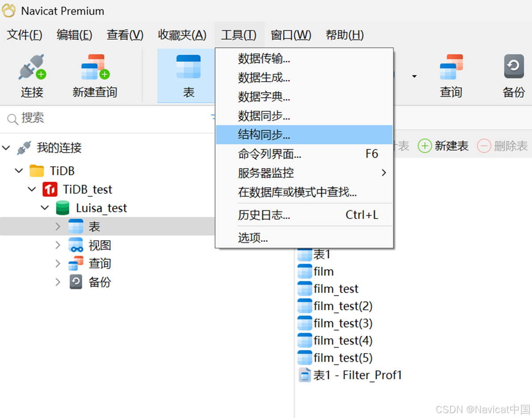This screenshot has width=532, height=418.
Task: Select the 表1 - Filter_Prof1 profile item
Action: 350,375
